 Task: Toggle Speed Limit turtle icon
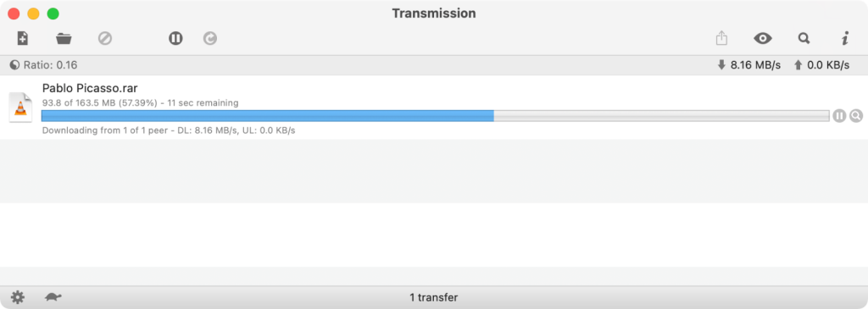click(53, 297)
